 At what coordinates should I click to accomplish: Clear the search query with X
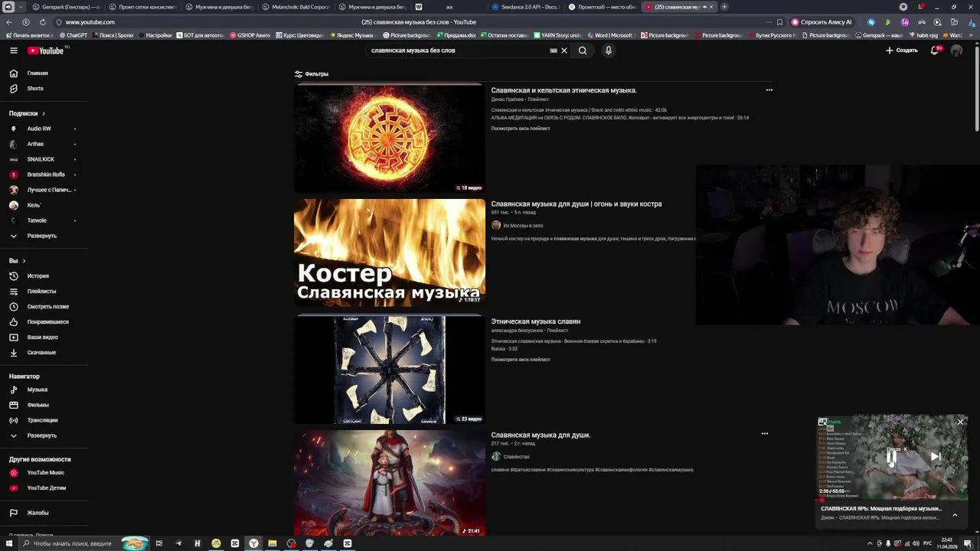pos(564,51)
